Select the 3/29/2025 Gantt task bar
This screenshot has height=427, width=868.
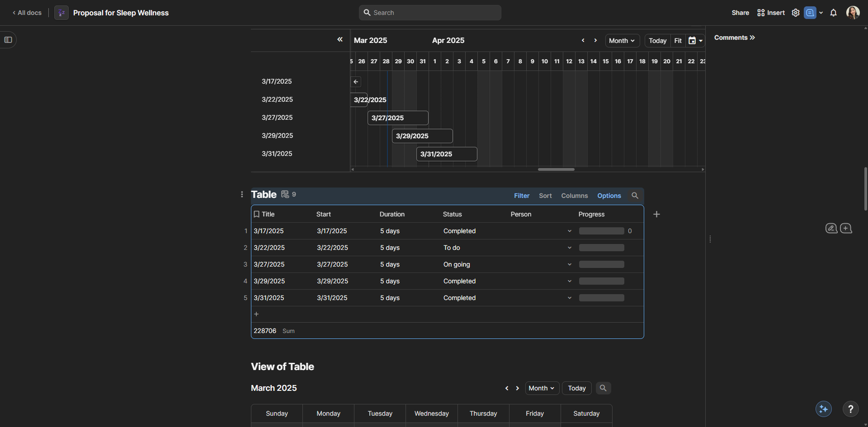(x=422, y=136)
